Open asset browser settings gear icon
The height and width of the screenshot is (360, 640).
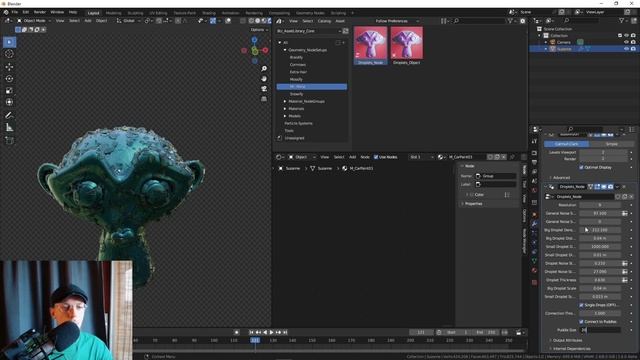click(522, 21)
